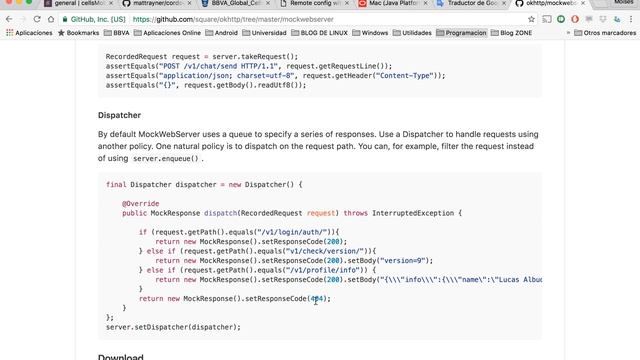The width and height of the screenshot is (640, 360).
Task: Open the green circular extension icon
Action: tap(561, 19)
